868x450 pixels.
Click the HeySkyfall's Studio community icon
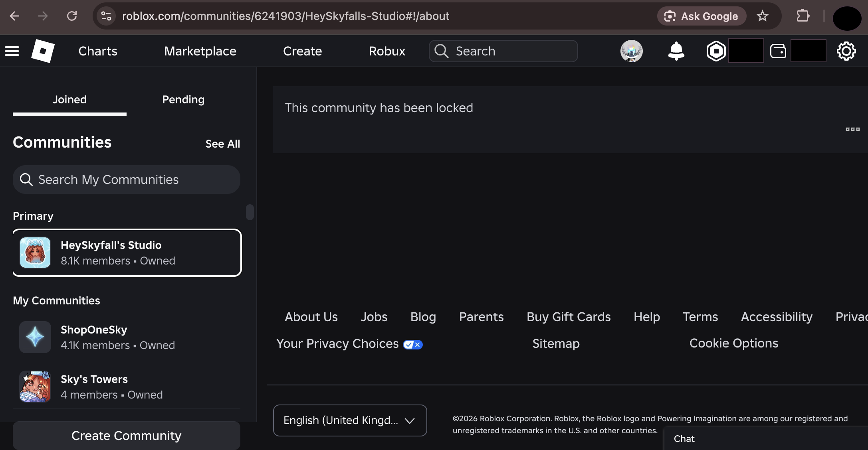point(35,253)
